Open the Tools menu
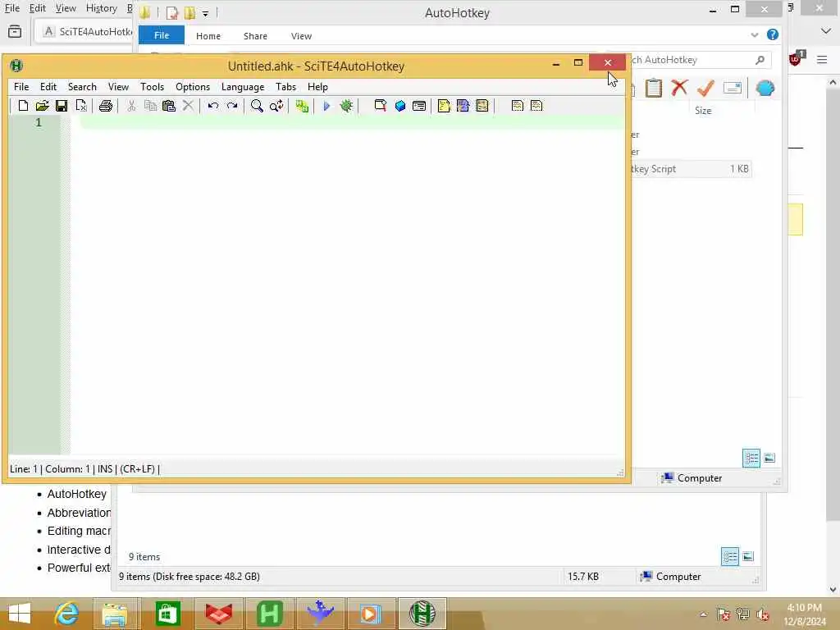Screen dimensions: 840x630 coord(152,87)
